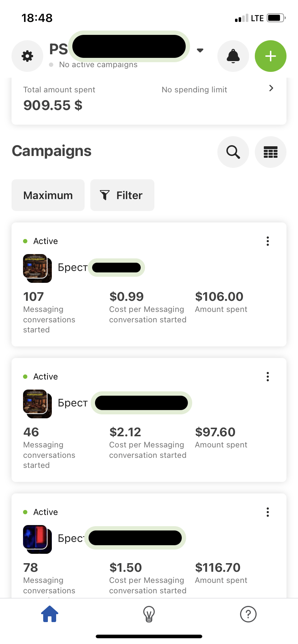Viewport: 298px width, 644px height.
Task: Open the Maximum date range selector
Action: [x=48, y=195]
